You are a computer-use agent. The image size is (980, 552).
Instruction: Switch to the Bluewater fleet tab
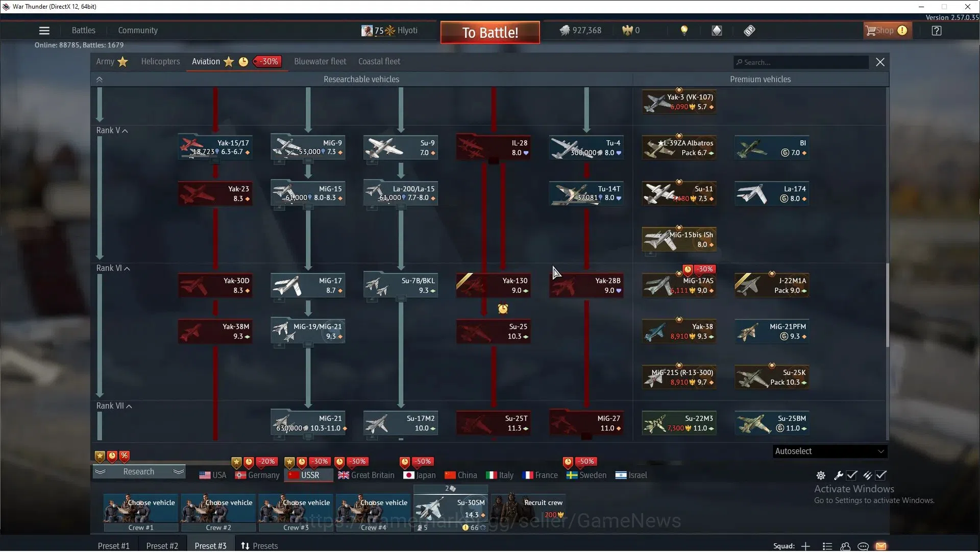(320, 62)
